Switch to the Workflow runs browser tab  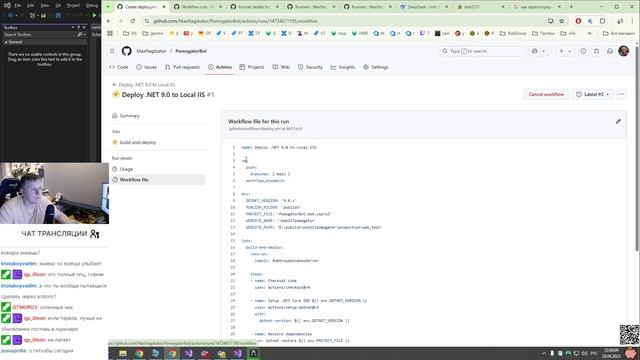[x=197, y=7]
